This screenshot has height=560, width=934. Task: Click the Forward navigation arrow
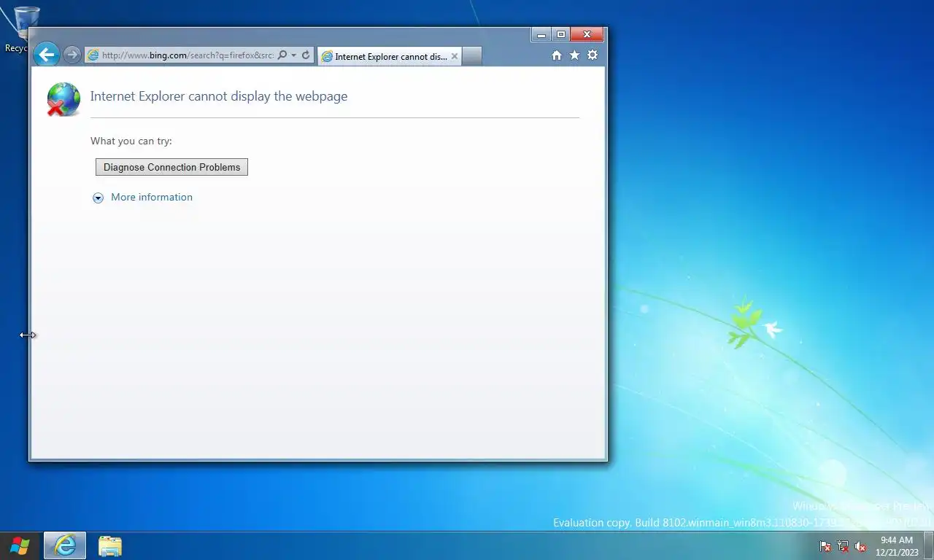pos(72,55)
